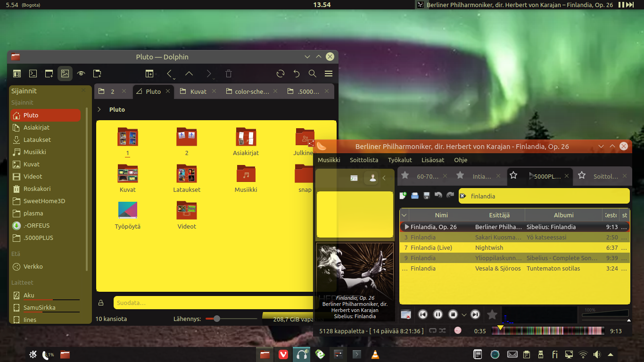The width and height of the screenshot is (644, 362).
Task: Switch to the Intia... playlist tab
Action: tap(480, 176)
